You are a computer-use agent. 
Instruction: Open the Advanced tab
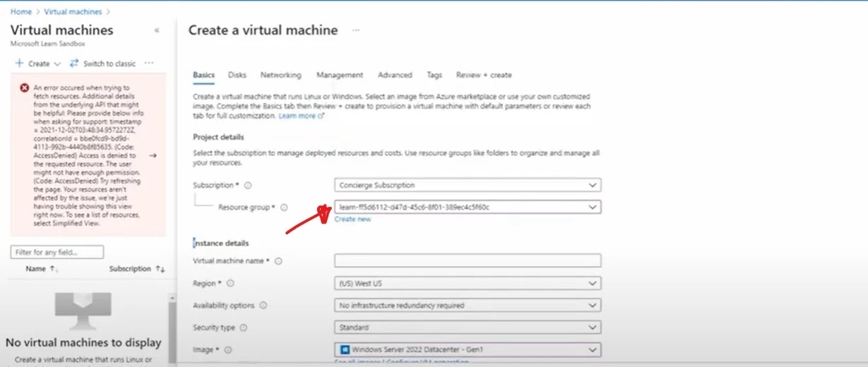pos(395,75)
